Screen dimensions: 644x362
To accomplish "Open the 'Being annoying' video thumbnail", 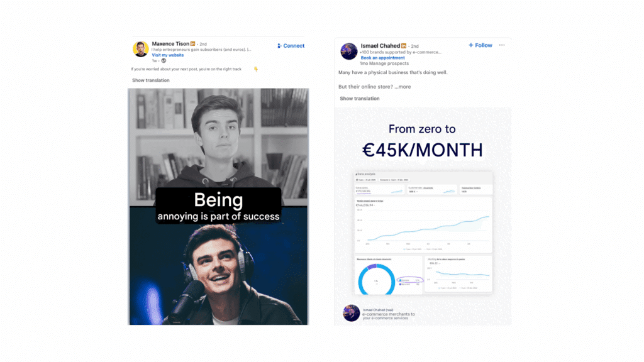I will click(218, 206).
